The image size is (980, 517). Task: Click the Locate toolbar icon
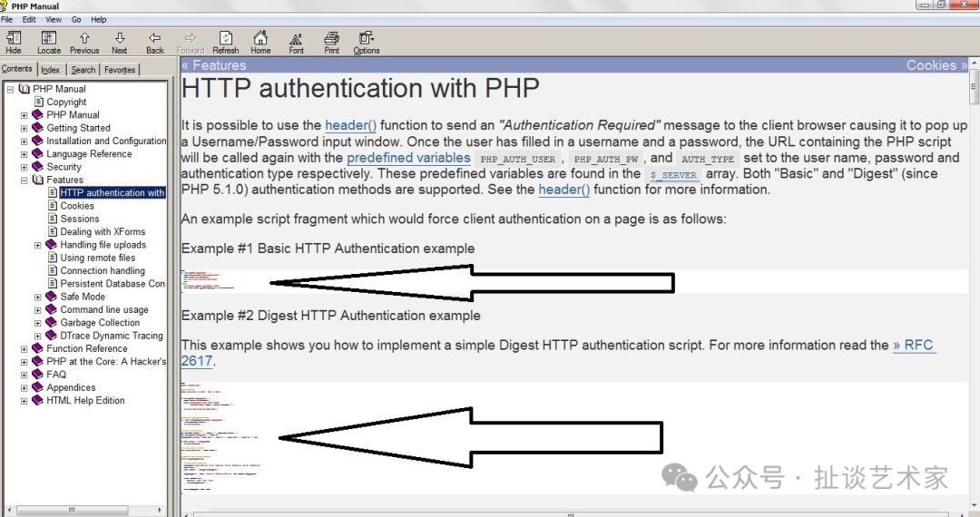point(49,38)
